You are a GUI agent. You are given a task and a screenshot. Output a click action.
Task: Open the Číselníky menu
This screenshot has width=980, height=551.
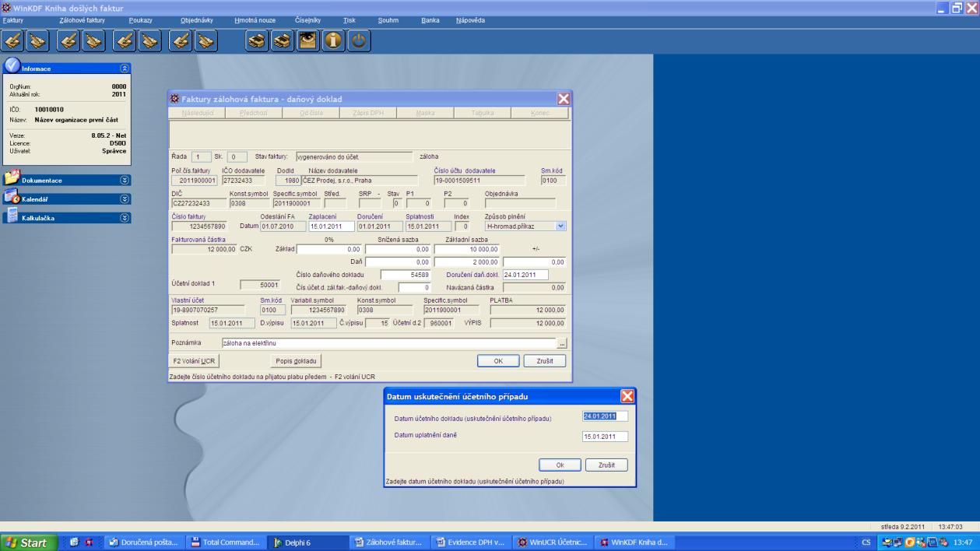(x=309, y=19)
